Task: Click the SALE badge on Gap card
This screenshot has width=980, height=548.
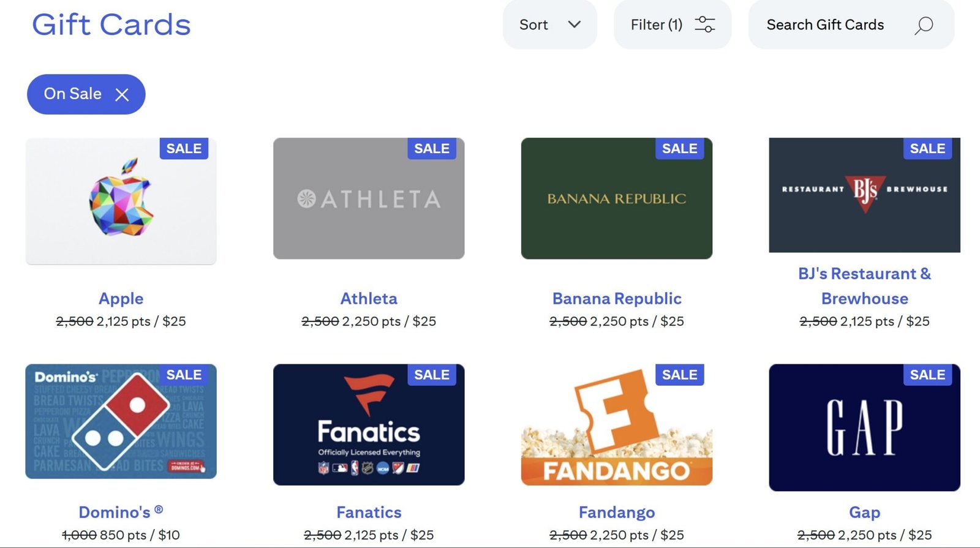Action: (x=927, y=375)
